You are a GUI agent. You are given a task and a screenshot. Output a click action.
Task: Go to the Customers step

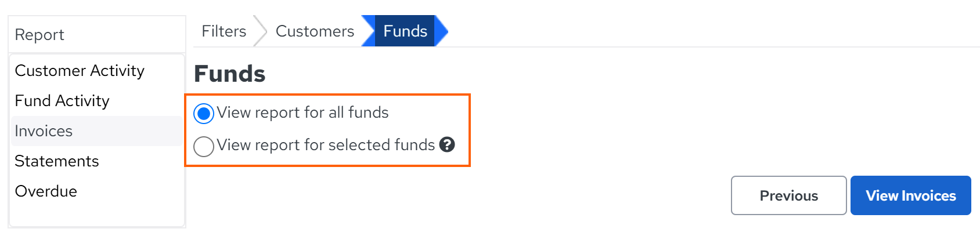coord(315,31)
